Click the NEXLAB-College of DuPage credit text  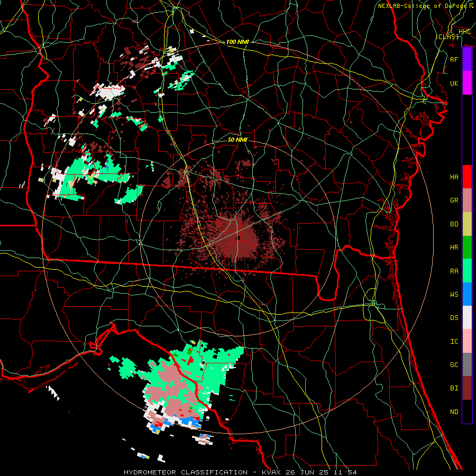(422, 6)
